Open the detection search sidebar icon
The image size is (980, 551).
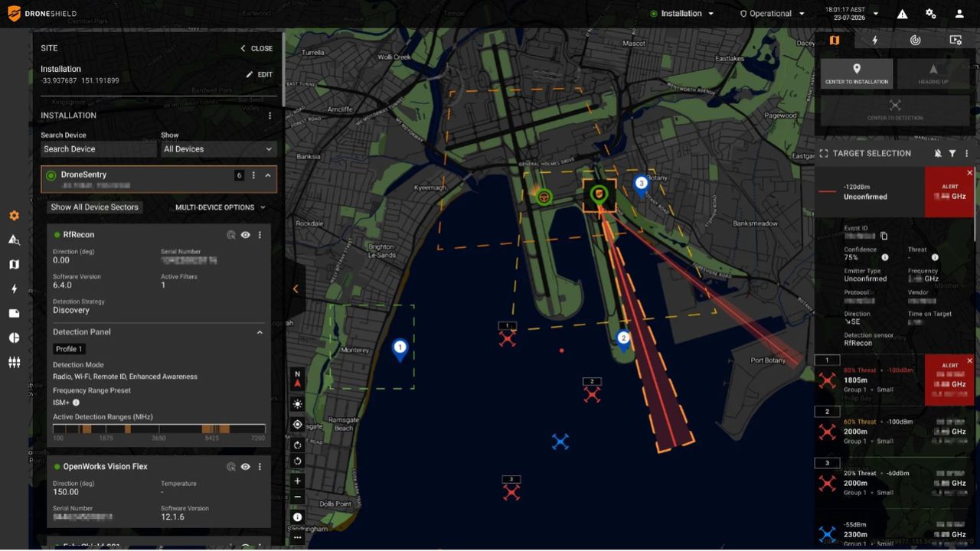14,240
